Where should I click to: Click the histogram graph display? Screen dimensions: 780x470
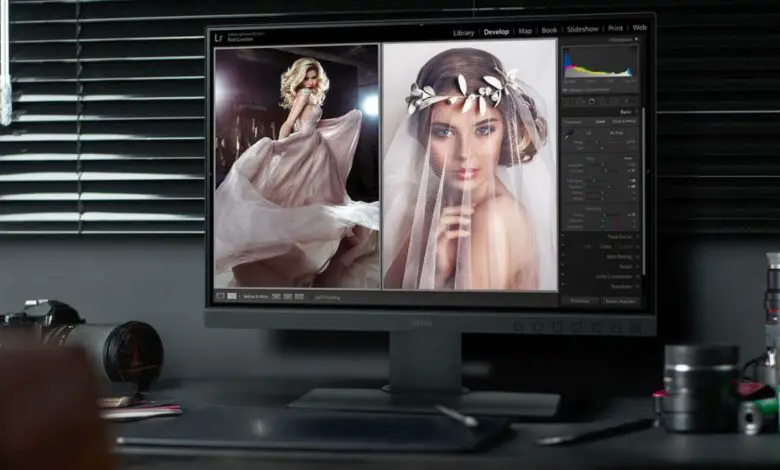pos(598,64)
